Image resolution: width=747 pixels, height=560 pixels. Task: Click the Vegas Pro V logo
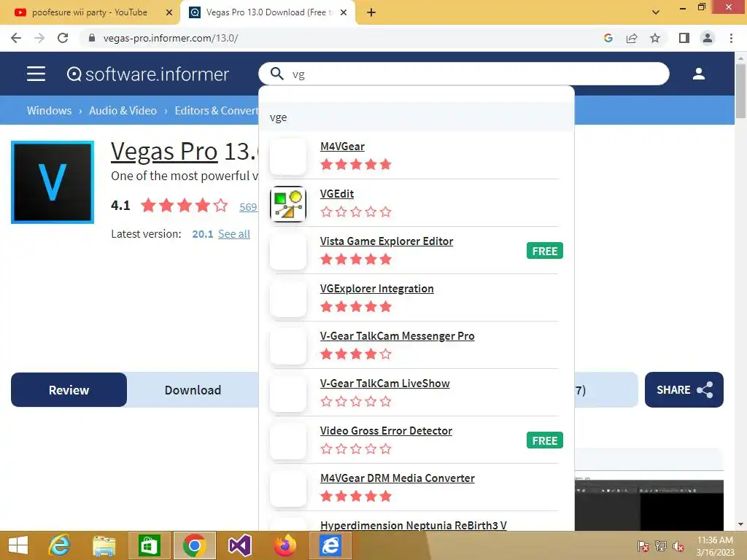click(53, 182)
